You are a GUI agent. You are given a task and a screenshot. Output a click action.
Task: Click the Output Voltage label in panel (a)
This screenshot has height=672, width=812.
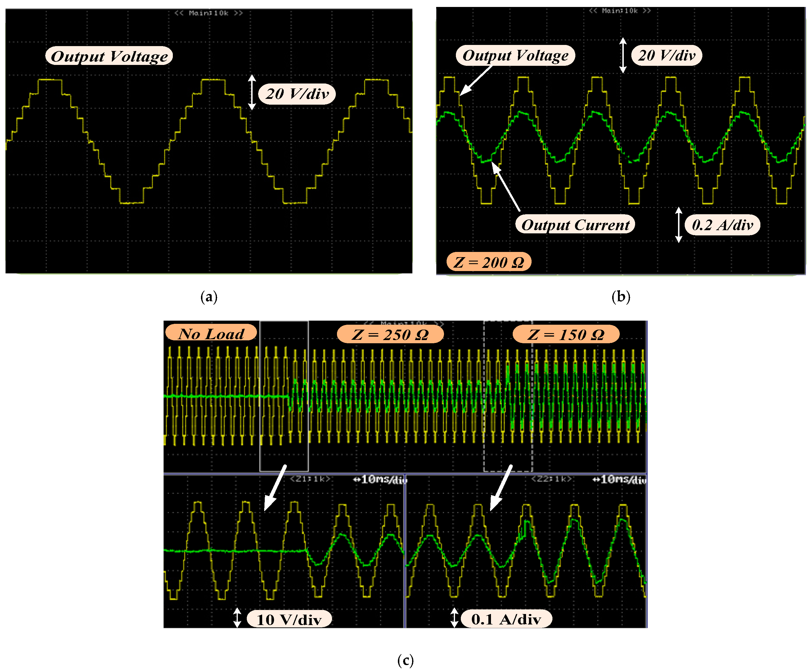pyautogui.click(x=109, y=56)
